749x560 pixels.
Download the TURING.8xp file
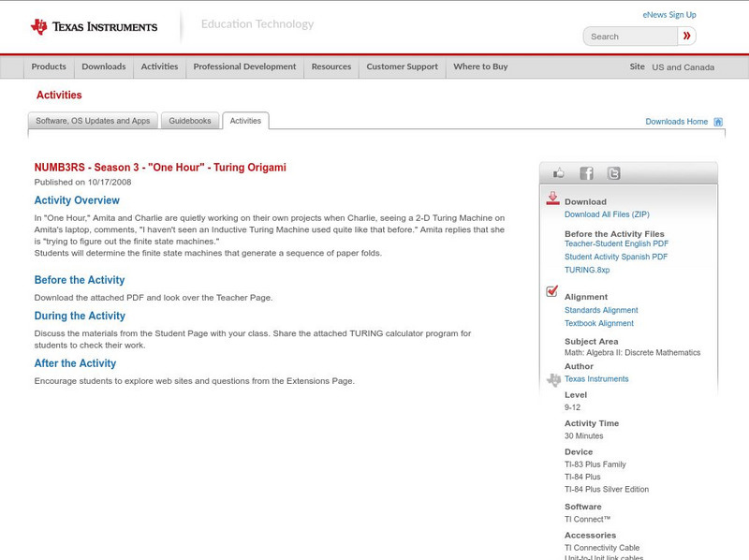[587, 270]
